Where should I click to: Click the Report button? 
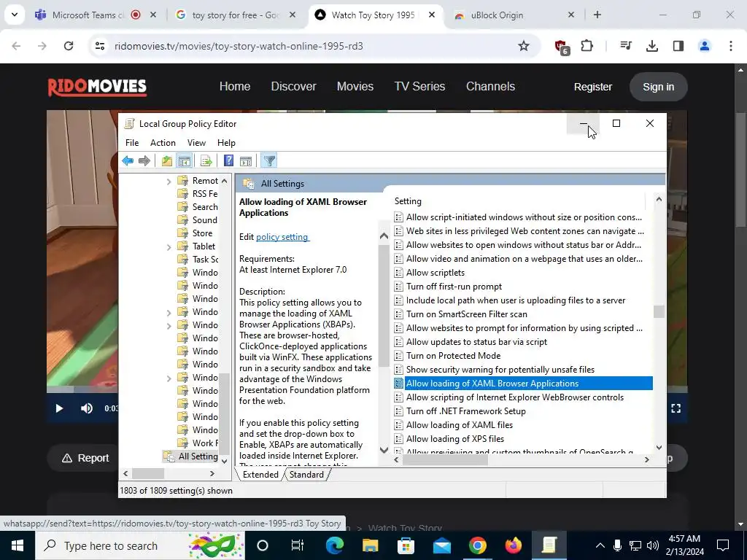point(86,458)
